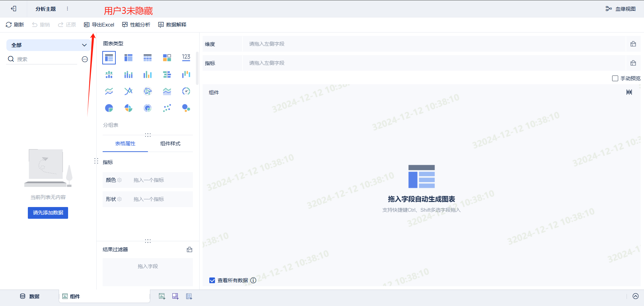Click the chart toggle icon in 组件 header

pyautogui.click(x=629, y=92)
